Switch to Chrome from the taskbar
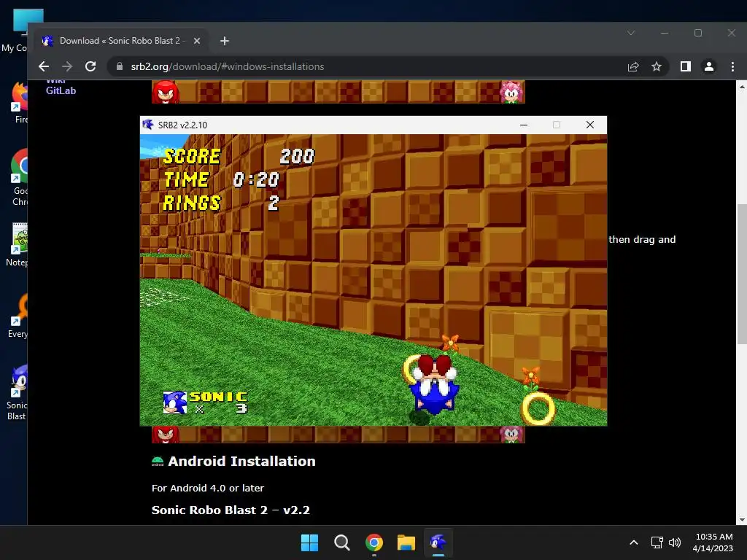 (374, 542)
